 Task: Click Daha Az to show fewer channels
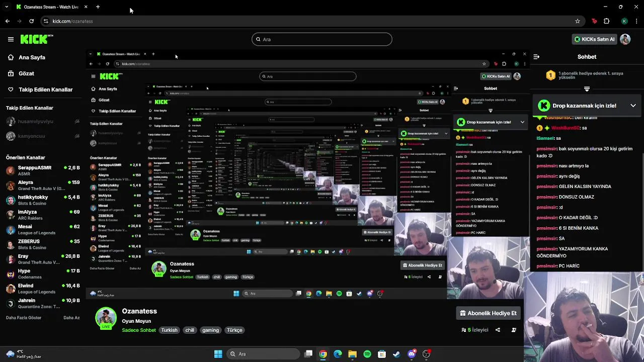point(71,318)
